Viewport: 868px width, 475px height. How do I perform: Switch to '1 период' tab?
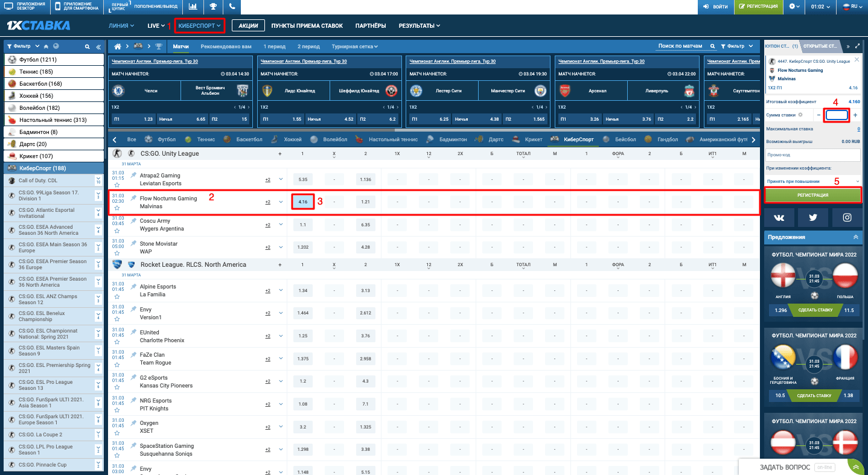(x=275, y=46)
